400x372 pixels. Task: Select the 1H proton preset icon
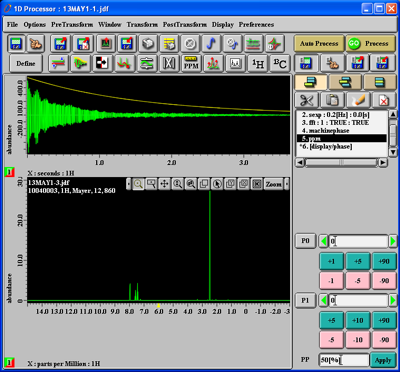click(x=257, y=63)
